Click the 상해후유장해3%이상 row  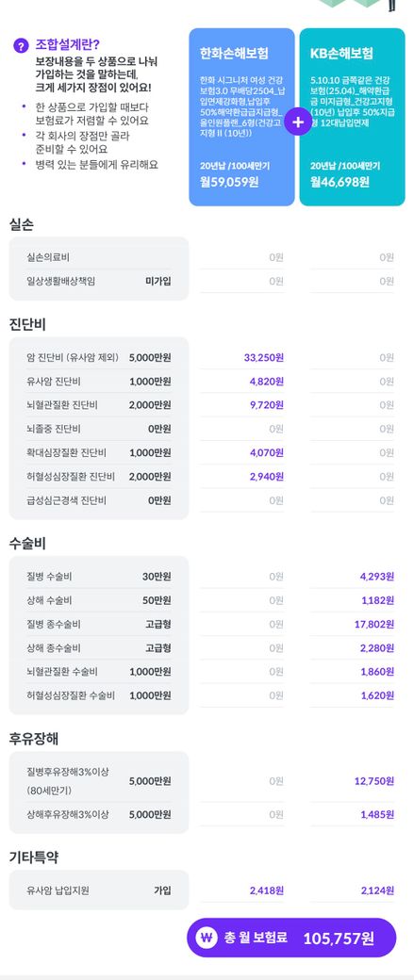(x=99, y=814)
